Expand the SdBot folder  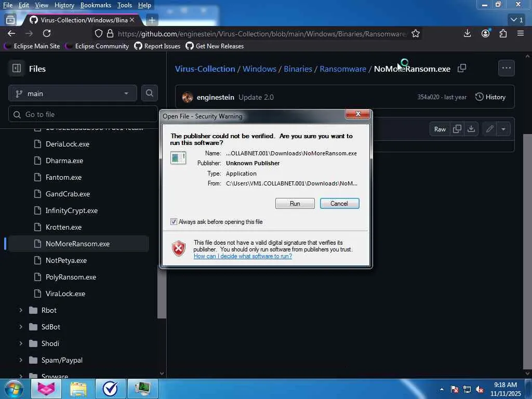(x=21, y=327)
